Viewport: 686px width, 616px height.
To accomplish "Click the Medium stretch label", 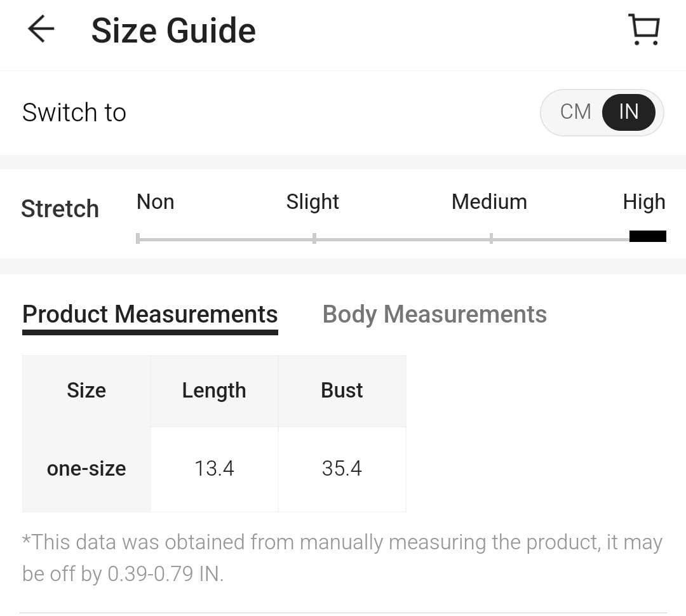I will coord(489,202).
